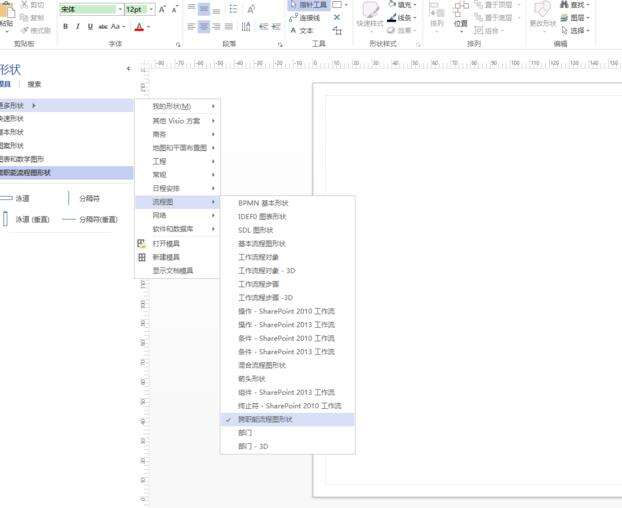Click the text direction rotate icon
The width and height of the screenshot is (622, 508).
(251, 9)
